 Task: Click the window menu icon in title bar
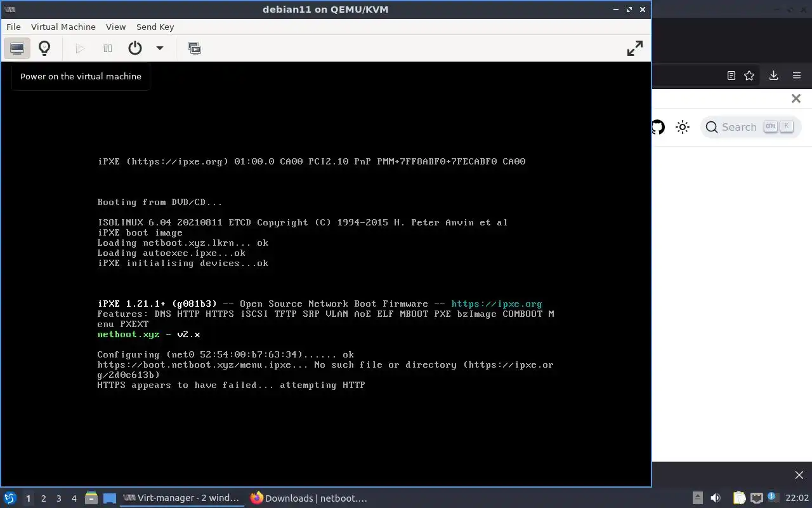click(x=10, y=10)
